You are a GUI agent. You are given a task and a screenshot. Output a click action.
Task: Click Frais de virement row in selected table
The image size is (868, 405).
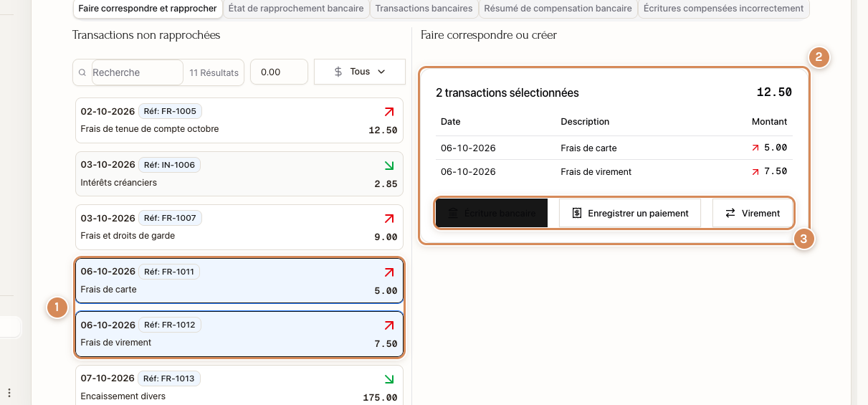coord(614,171)
